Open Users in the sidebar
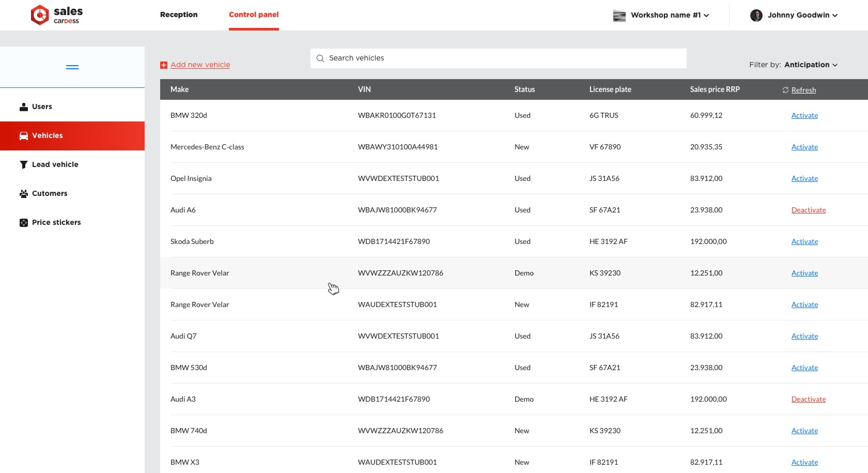The height and width of the screenshot is (473, 868). (72, 107)
